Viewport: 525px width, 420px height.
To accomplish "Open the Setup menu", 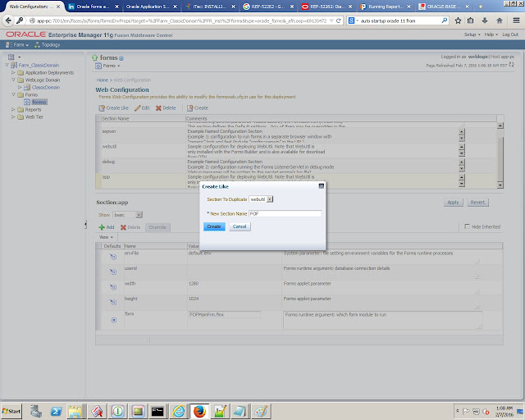I will coord(472,34).
